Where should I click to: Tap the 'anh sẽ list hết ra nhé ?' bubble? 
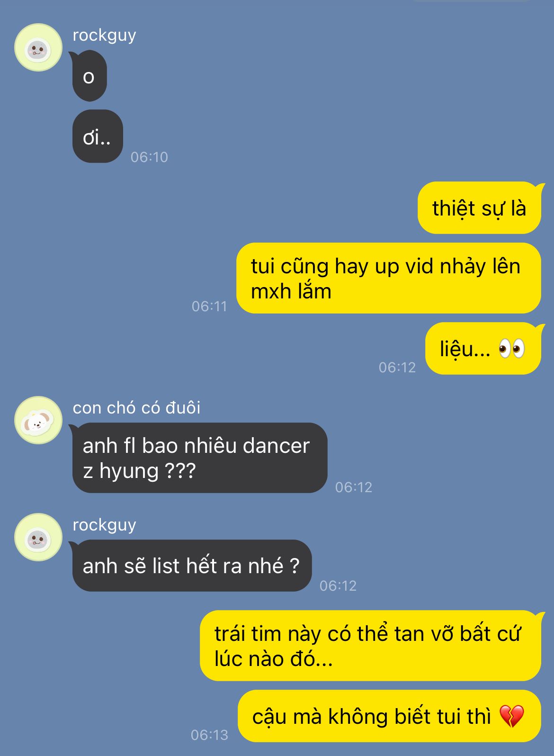(192, 566)
